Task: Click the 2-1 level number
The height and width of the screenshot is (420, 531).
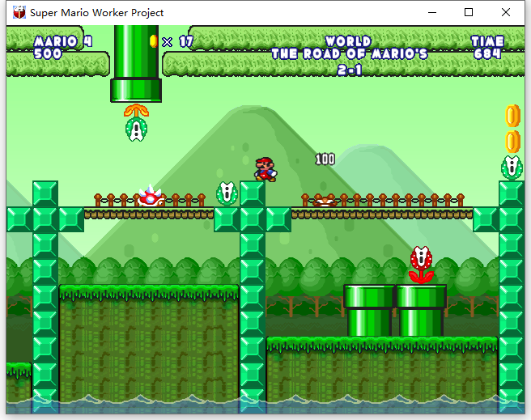Action: click(x=350, y=70)
